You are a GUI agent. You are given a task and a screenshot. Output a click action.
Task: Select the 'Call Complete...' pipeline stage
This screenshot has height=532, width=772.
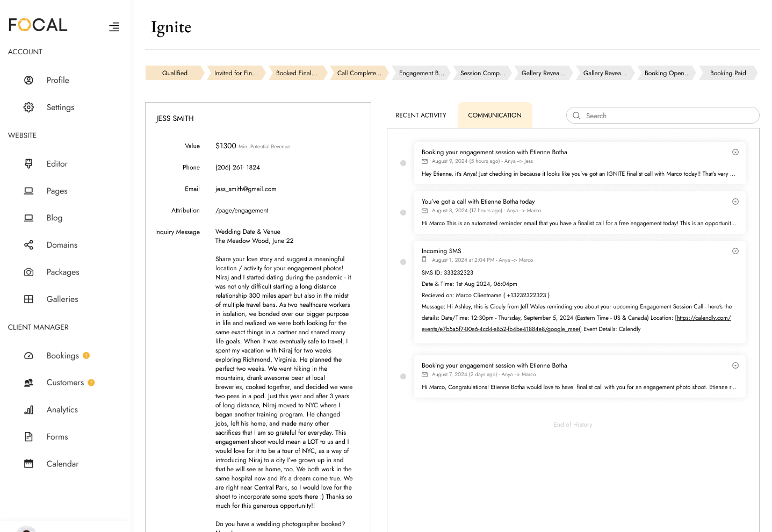coord(359,73)
